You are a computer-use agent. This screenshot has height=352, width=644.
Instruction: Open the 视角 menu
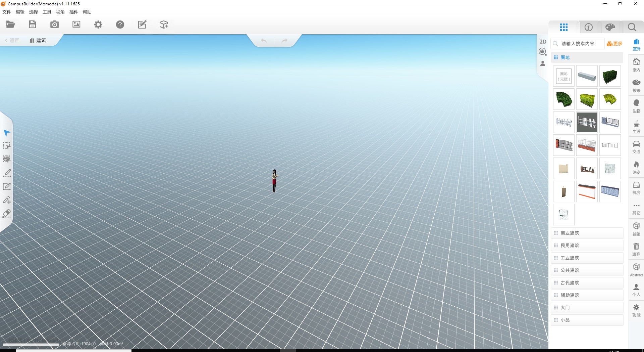click(60, 12)
